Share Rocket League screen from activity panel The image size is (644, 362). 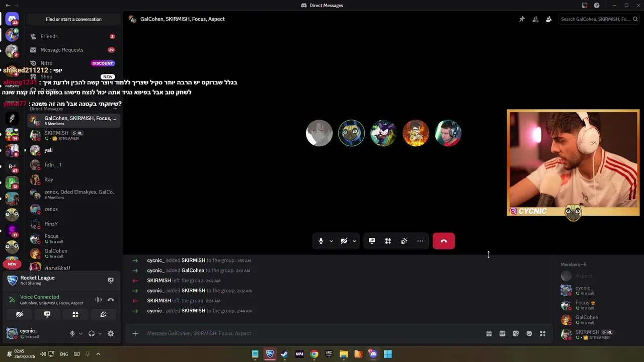coord(111,281)
